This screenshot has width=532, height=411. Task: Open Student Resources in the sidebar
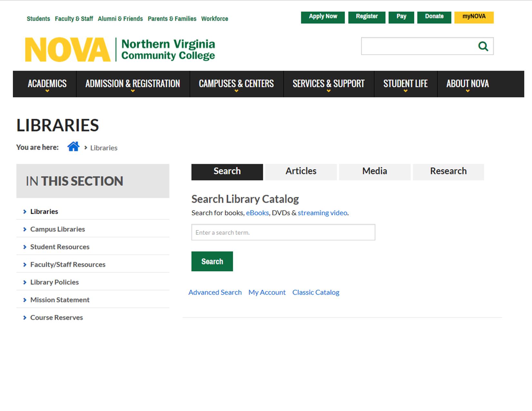point(60,247)
